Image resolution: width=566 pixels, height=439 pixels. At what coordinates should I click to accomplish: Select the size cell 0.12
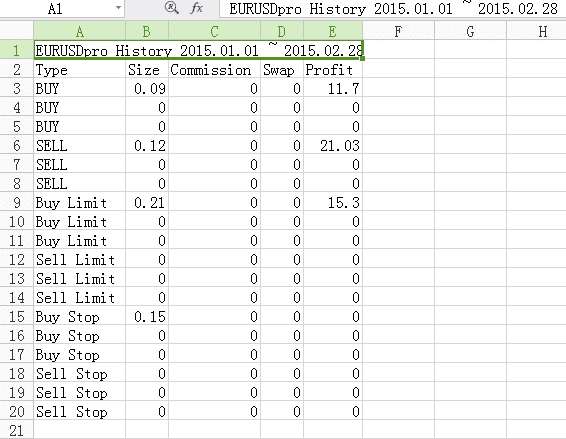(147, 145)
